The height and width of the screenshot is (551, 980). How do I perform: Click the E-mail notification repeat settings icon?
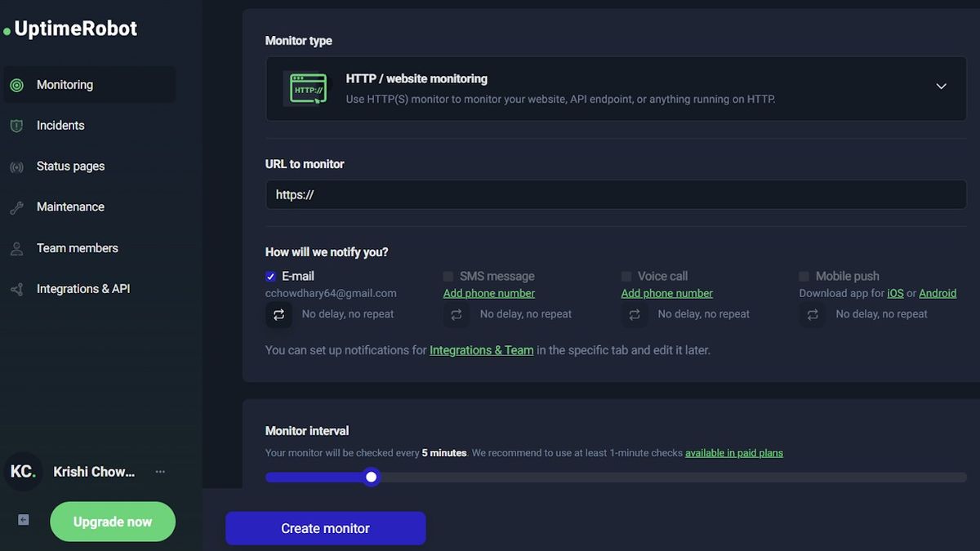coord(278,314)
